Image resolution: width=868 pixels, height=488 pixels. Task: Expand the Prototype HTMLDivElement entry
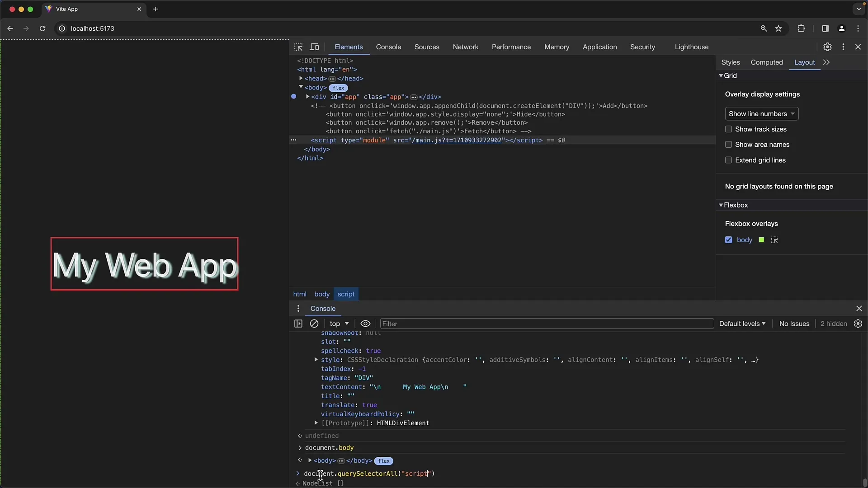pos(316,423)
